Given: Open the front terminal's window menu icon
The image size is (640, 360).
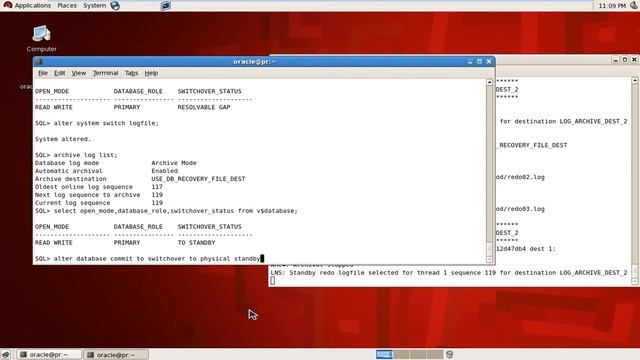Looking at the screenshot, I should pos(39,62).
